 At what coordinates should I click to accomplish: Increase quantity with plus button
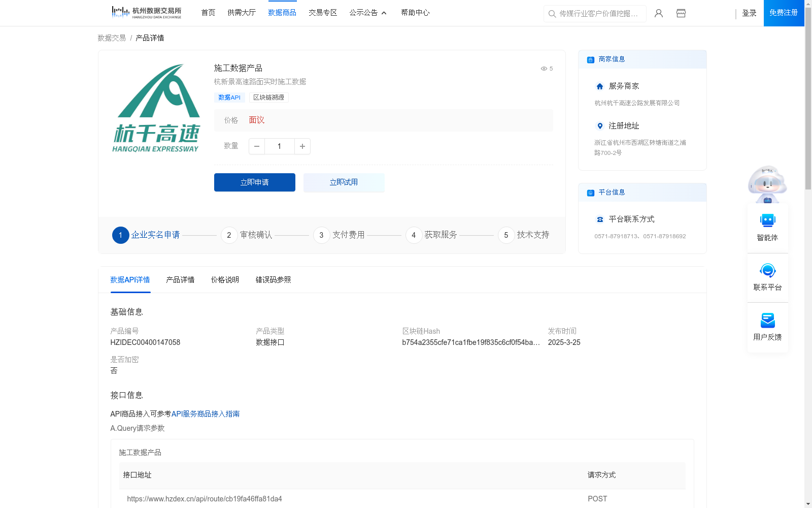(302, 146)
